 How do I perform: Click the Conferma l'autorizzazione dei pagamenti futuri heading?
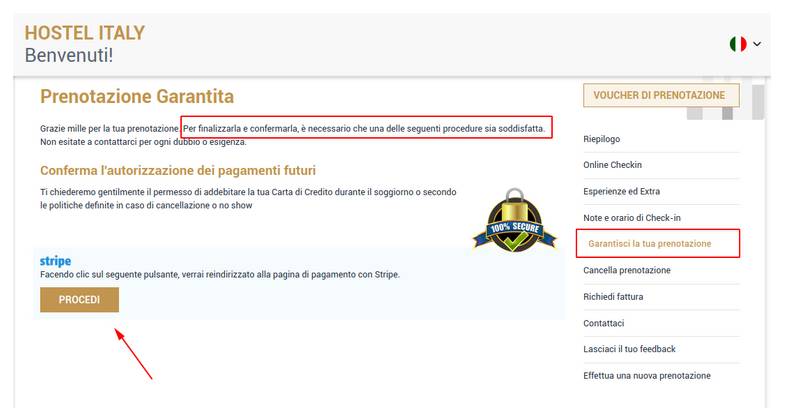tap(178, 171)
